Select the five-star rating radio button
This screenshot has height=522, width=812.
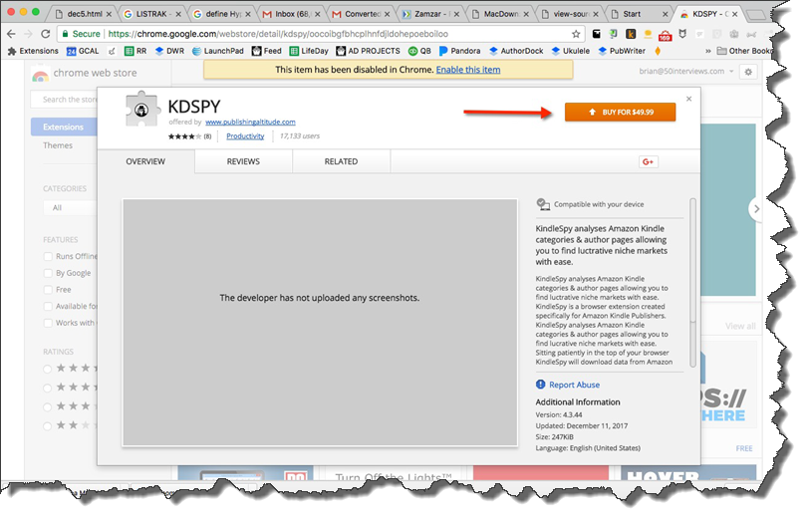[47, 369]
